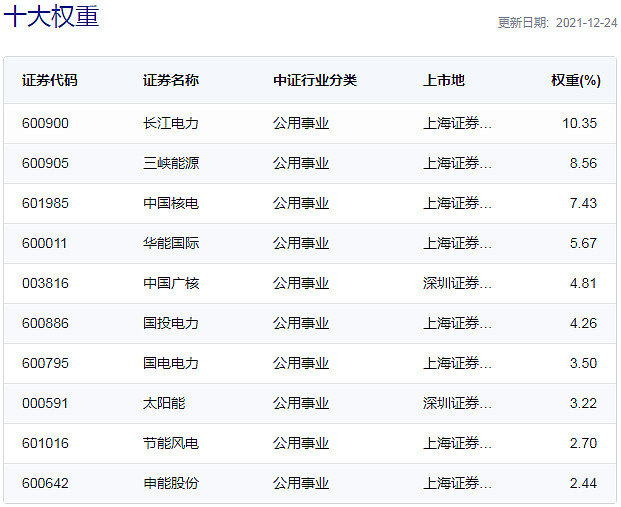Click 上海证券 listing in 国电电力 row
The height and width of the screenshot is (507, 621).
457,363
